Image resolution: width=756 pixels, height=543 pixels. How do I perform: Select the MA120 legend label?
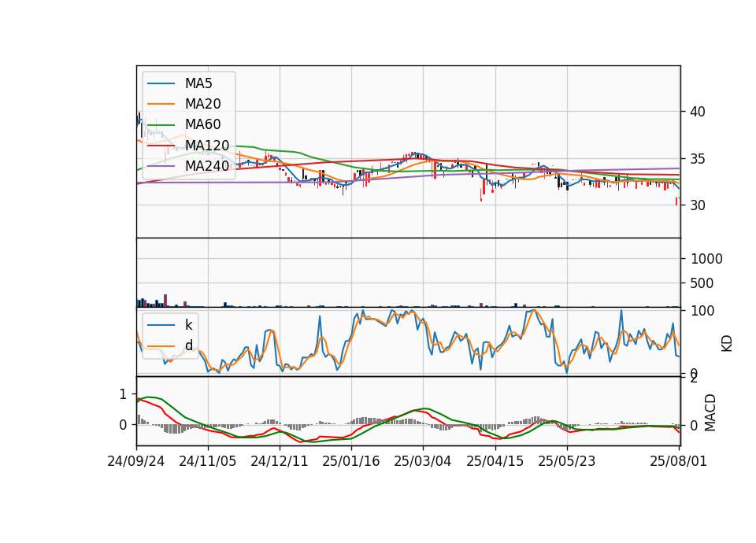pyautogui.click(x=207, y=145)
